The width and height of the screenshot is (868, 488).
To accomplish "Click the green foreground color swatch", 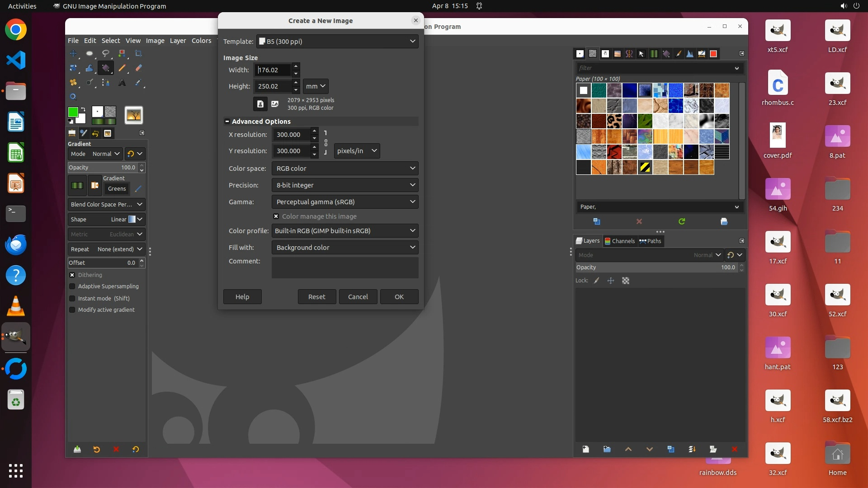I will click(72, 112).
